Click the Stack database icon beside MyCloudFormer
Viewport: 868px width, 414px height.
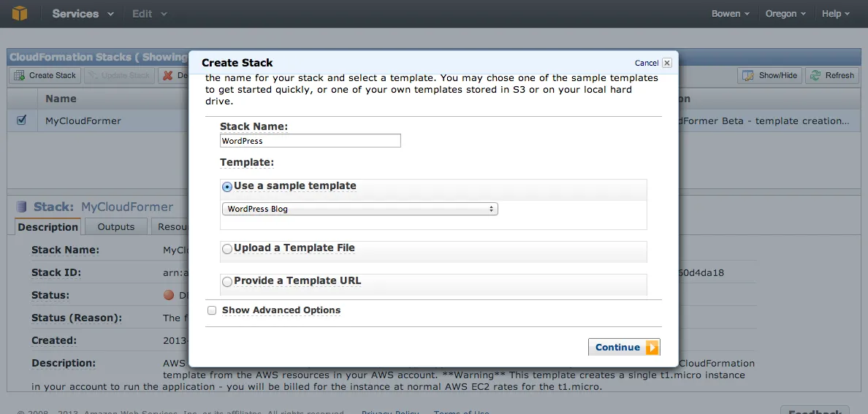click(x=22, y=207)
